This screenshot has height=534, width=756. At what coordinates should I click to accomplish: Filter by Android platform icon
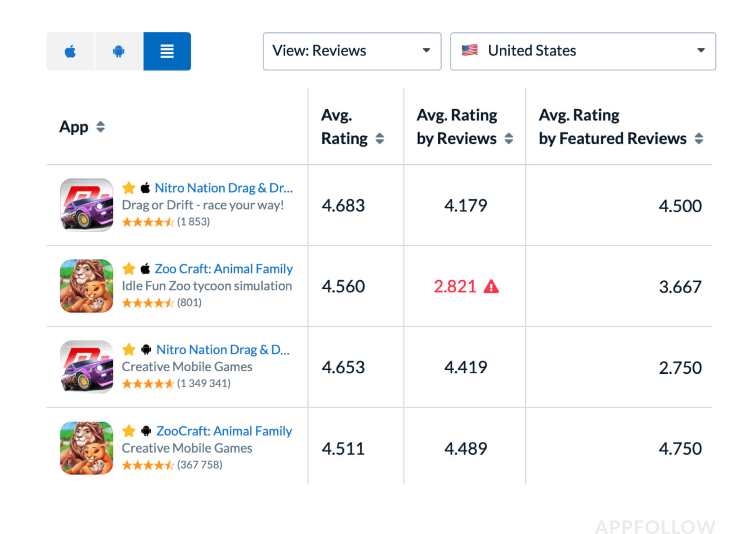[x=119, y=52]
